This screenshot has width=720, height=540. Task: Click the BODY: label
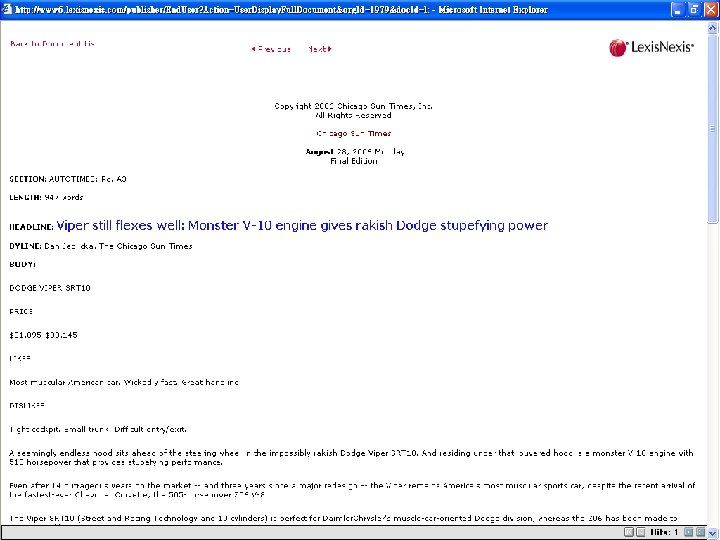point(22,264)
